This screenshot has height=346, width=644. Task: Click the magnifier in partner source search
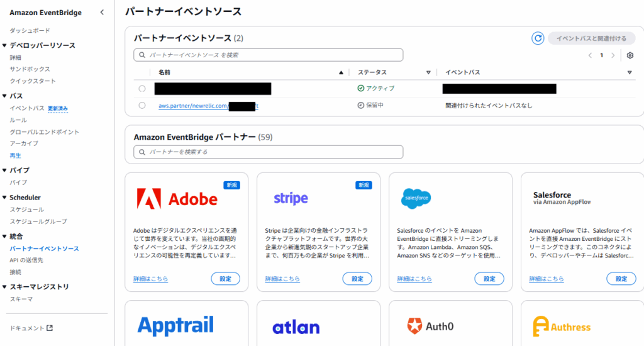click(x=142, y=55)
